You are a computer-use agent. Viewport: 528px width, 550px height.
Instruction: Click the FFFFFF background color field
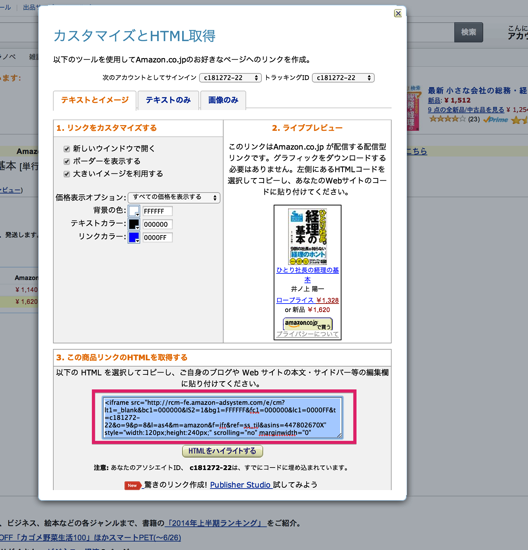tap(157, 211)
